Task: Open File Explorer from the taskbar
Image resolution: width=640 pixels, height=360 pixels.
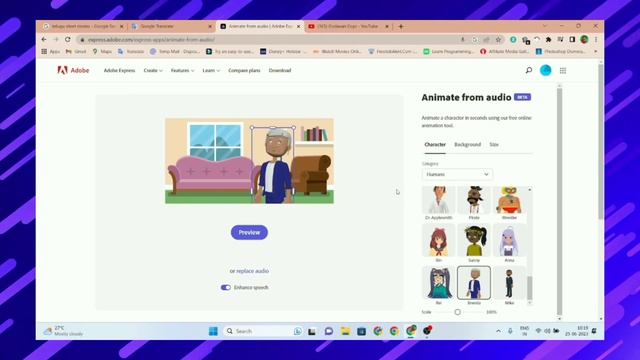Action: pos(345,331)
